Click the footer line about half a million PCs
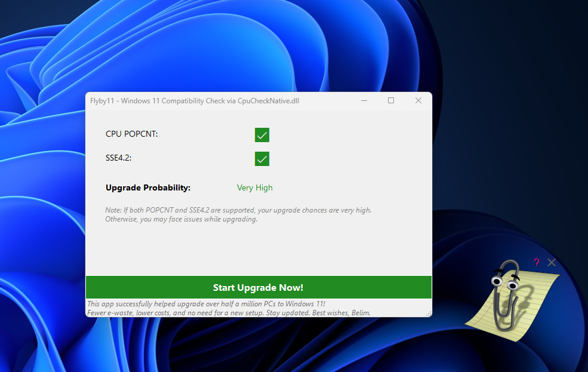Screen dimensions: 588x372 point(206,304)
